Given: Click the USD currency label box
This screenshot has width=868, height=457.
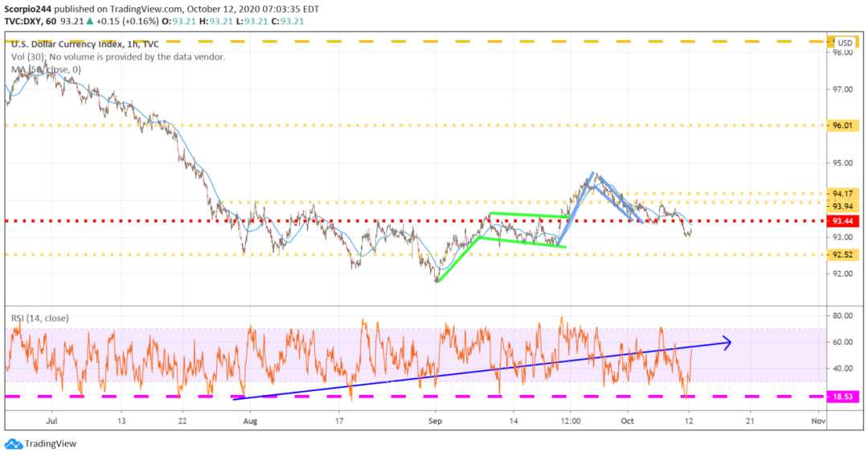Looking at the screenshot, I should pyautogui.click(x=843, y=43).
